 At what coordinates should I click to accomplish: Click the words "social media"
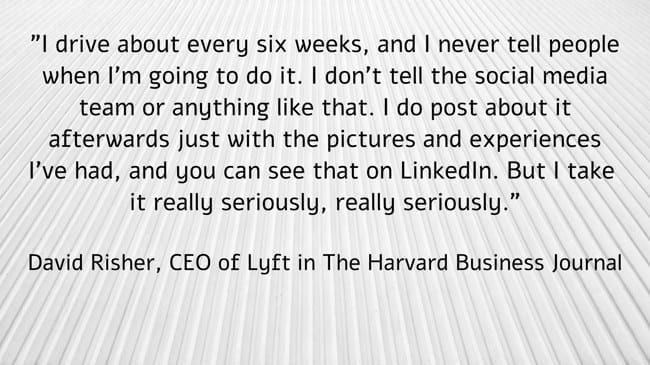[541, 76]
